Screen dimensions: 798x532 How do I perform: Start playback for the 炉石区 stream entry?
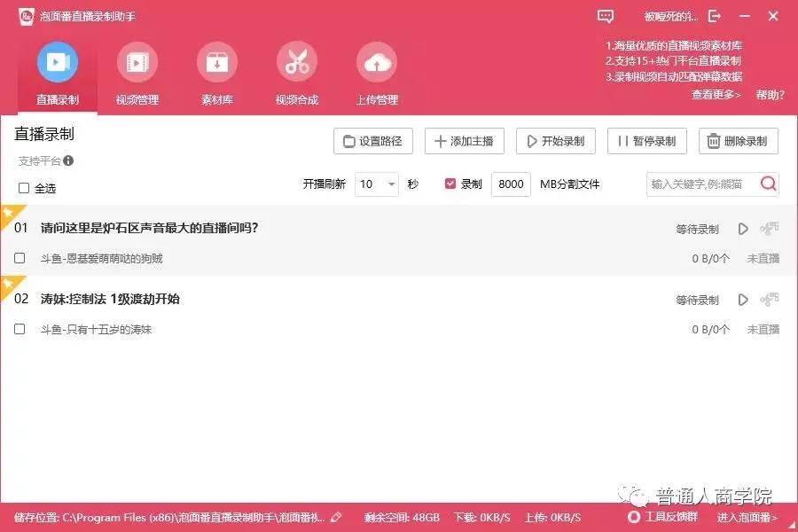(743, 228)
